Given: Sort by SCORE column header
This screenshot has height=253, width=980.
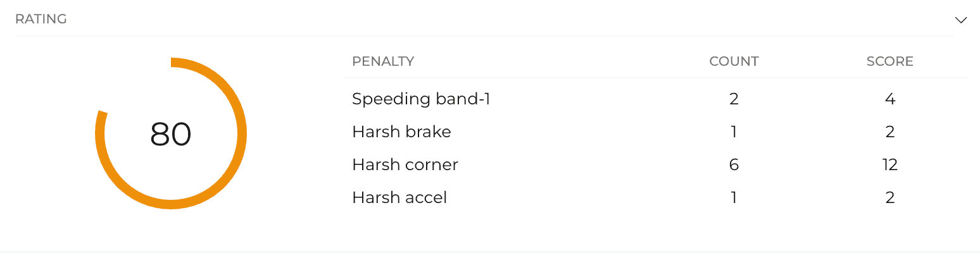Looking at the screenshot, I should coord(889,61).
